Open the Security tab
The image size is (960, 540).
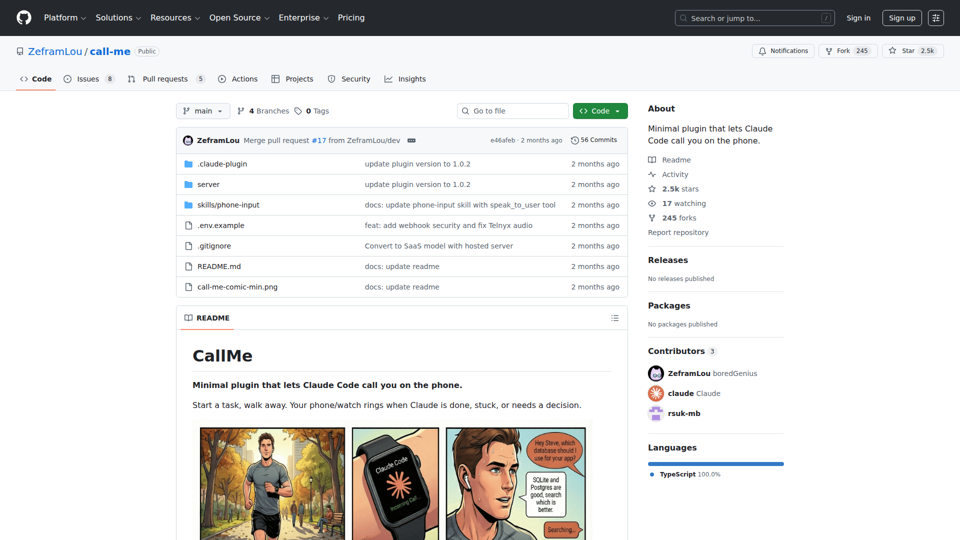pos(349,79)
